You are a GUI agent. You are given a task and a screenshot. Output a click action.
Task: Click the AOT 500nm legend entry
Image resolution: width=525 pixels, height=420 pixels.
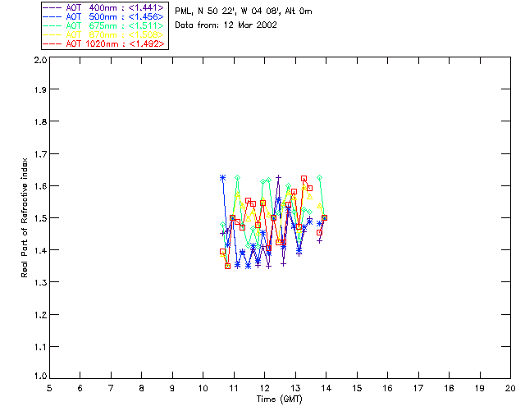pyautogui.click(x=103, y=16)
